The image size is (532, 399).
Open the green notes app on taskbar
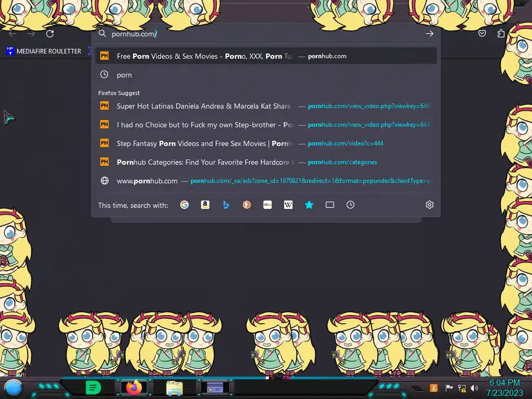click(x=94, y=388)
